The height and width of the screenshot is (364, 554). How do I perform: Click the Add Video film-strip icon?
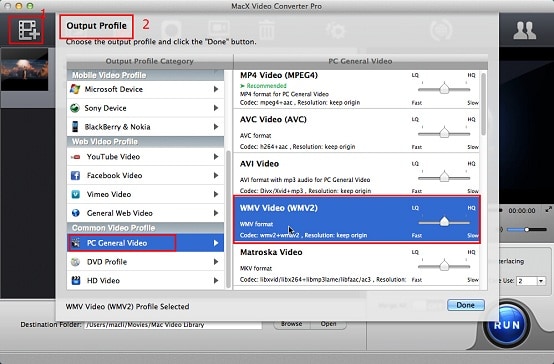pos(29,30)
